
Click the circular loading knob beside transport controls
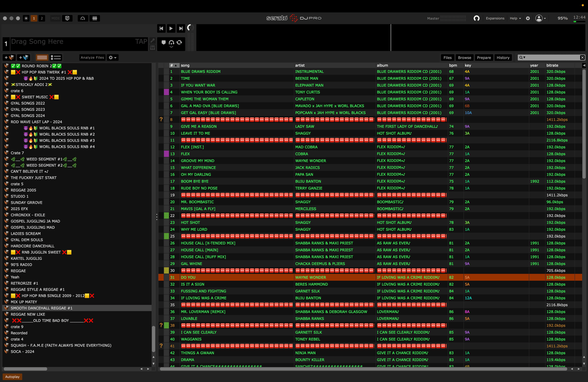(x=190, y=28)
